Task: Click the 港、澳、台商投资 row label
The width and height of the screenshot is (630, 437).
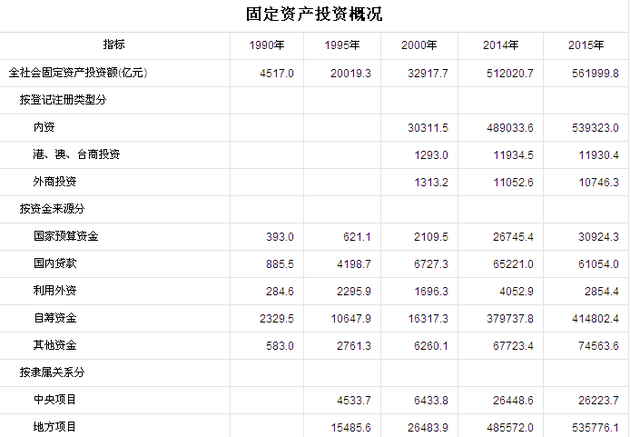Action: pos(77,154)
